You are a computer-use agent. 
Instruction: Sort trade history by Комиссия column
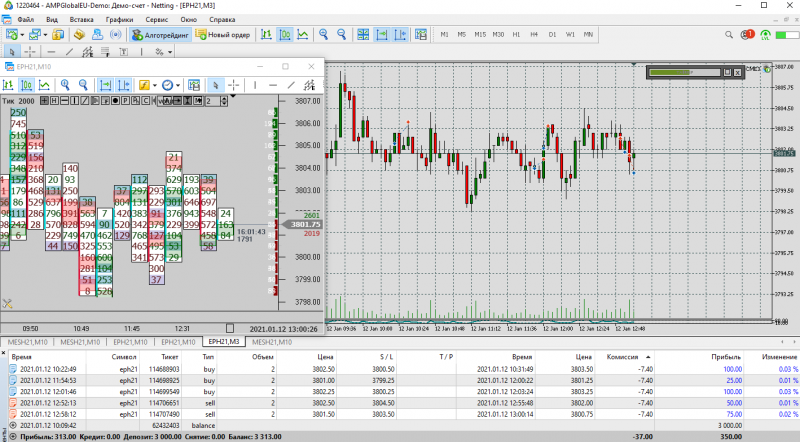[622, 357]
